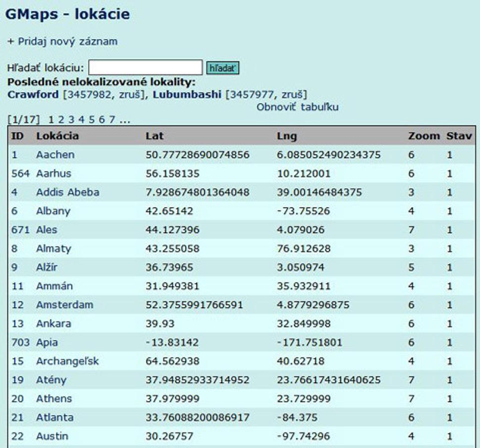The width and height of the screenshot is (480, 448).
Task: Select longitude value -84.375
Action: pos(297,417)
